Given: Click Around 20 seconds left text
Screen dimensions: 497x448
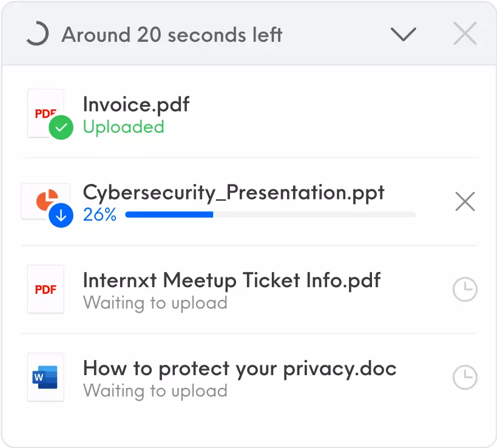Looking at the screenshot, I should coord(172,35).
